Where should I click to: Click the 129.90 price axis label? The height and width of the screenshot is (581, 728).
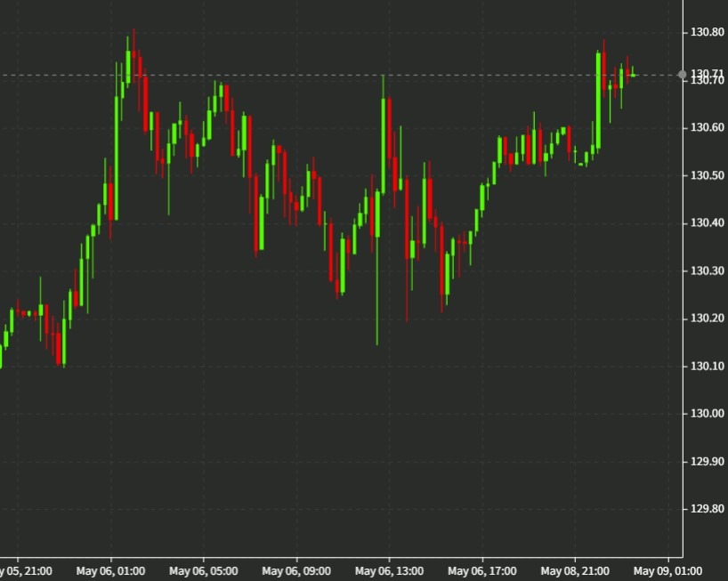pos(708,461)
